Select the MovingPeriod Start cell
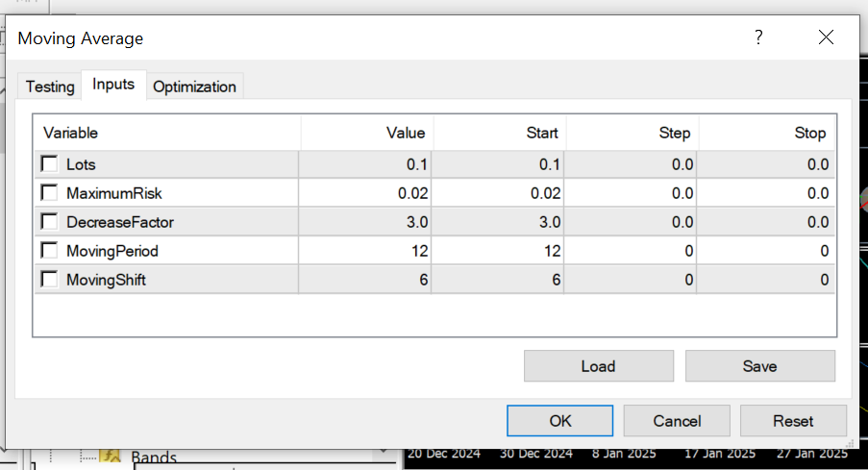The height and width of the screenshot is (470, 868). point(498,251)
